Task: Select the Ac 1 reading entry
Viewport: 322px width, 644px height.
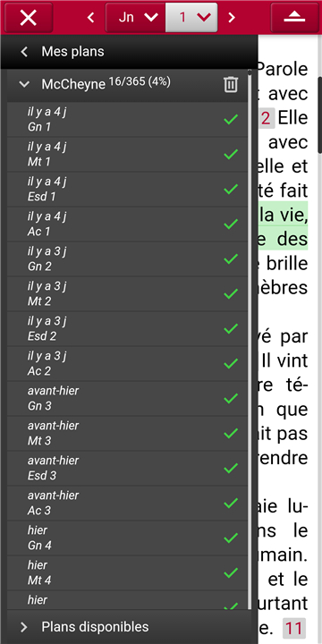Action: point(127,225)
